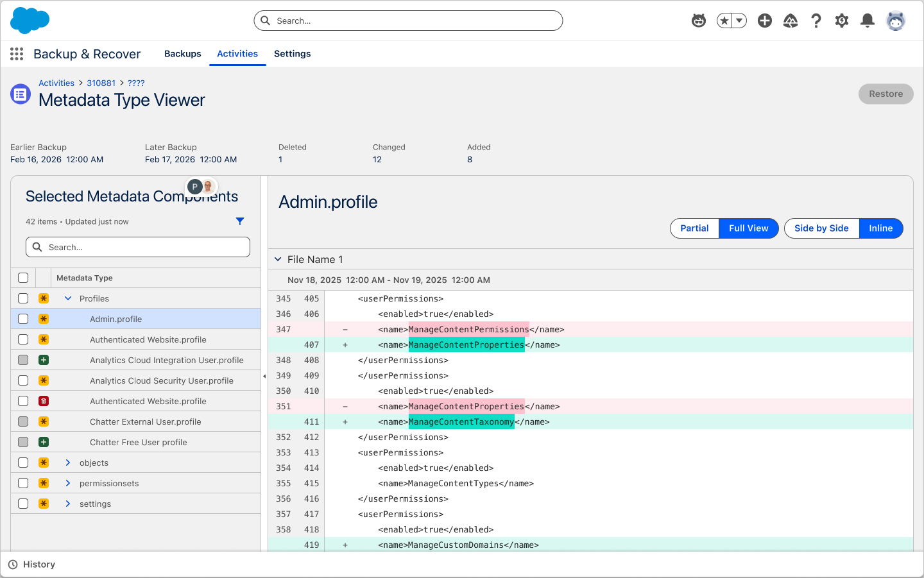924x578 pixels.
Task: Click the Restore button
Action: (x=886, y=94)
